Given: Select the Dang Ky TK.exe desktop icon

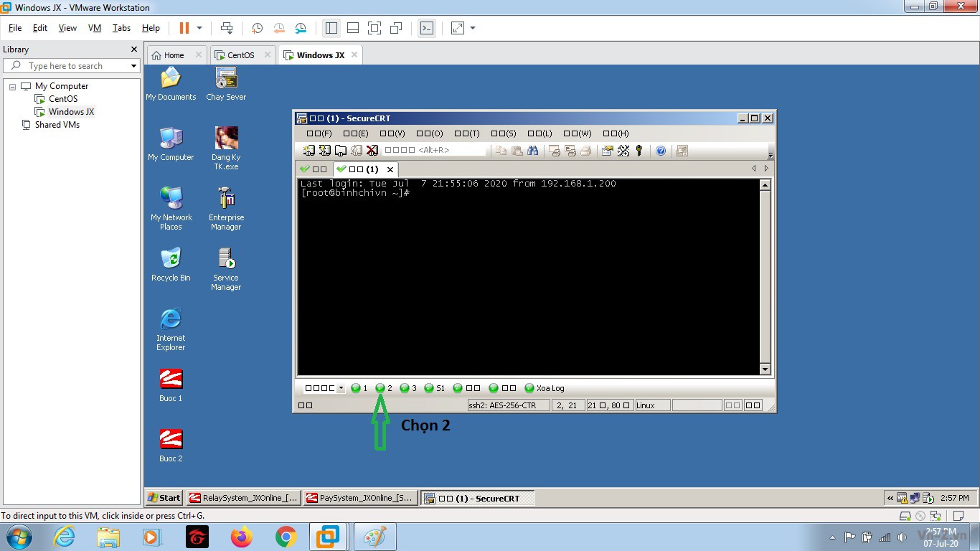Looking at the screenshot, I should [226, 148].
